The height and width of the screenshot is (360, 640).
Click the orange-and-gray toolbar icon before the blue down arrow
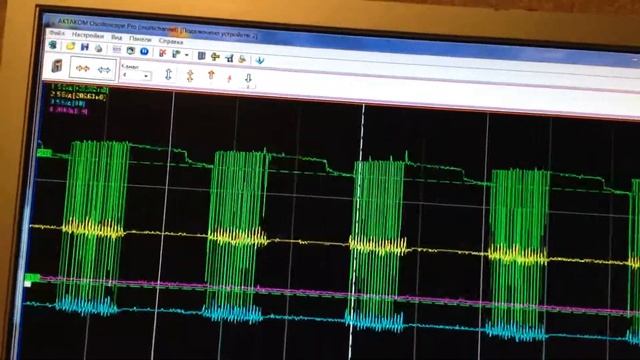(242, 60)
